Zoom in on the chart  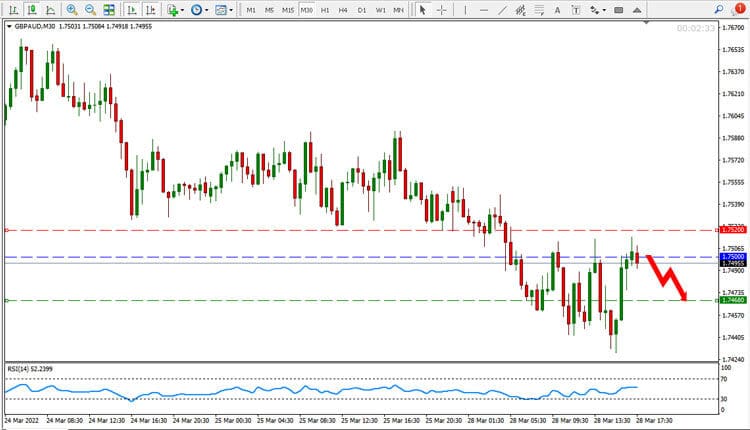click(x=72, y=10)
